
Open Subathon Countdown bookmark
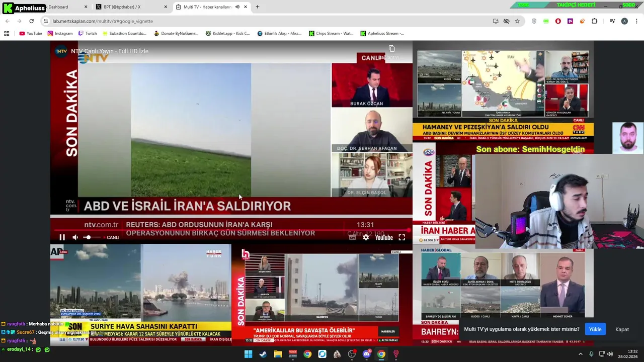point(124,34)
